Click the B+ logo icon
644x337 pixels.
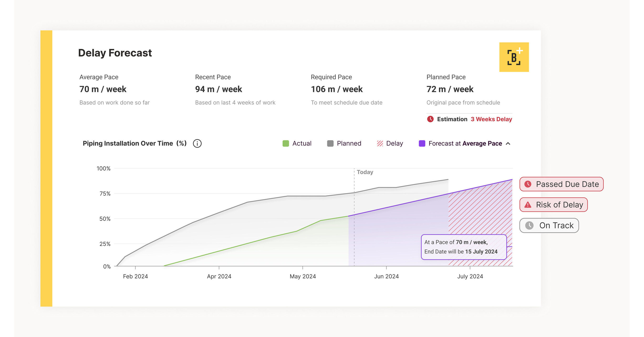[x=514, y=57]
